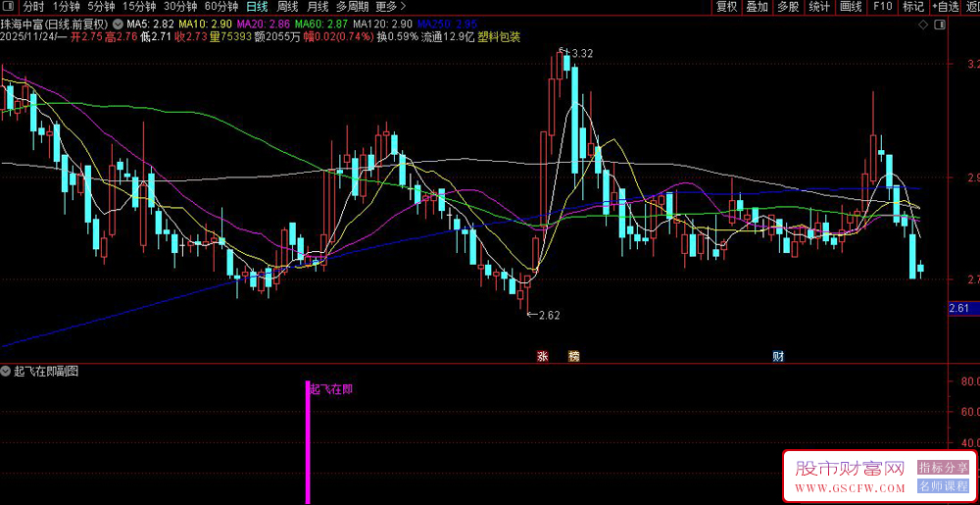
Task: Click the 榜 event marker on the chart
Action: pyautogui.click(x=574, y=356)
